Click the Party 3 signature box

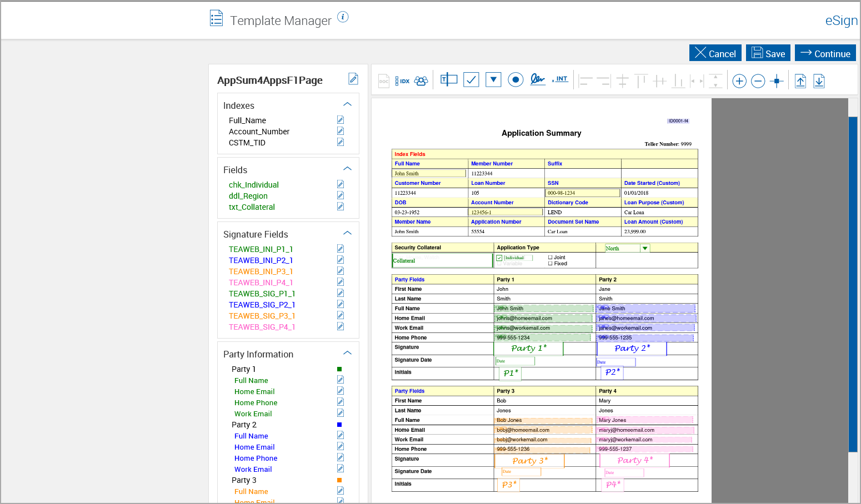coord(529,461)
